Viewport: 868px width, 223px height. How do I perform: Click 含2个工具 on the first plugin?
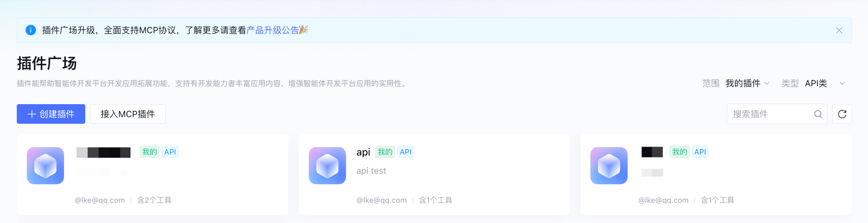(x=154, y=200)
